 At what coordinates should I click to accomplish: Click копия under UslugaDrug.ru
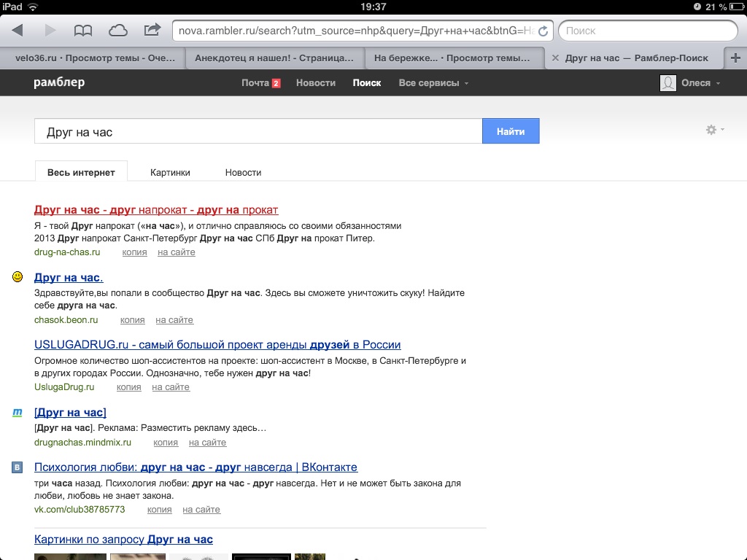click(128, 387)
